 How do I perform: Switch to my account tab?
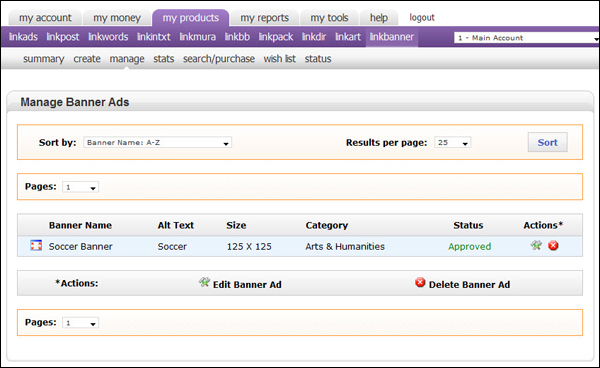[45, 18]
